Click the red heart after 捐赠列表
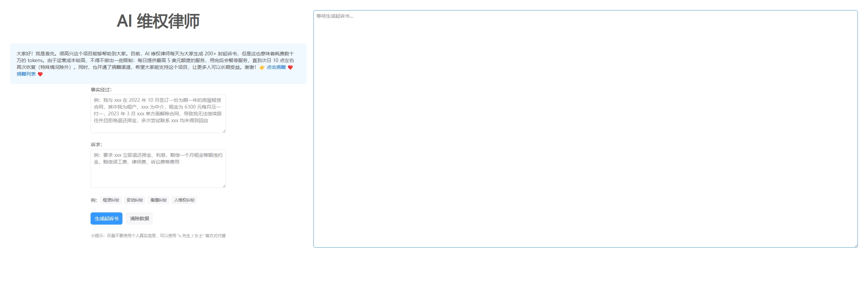 point(40,74)
